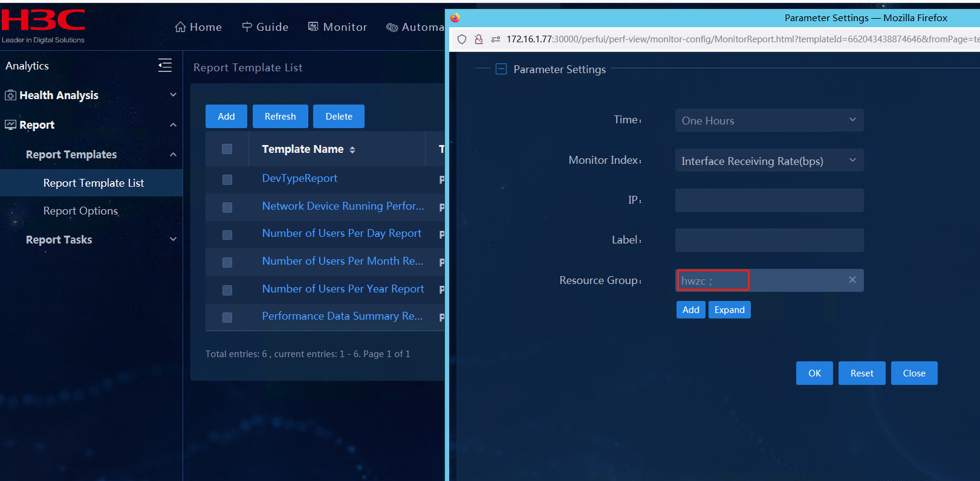
Task: Collapse the Parameter Settings section box icon
Action: pos(501,69)
